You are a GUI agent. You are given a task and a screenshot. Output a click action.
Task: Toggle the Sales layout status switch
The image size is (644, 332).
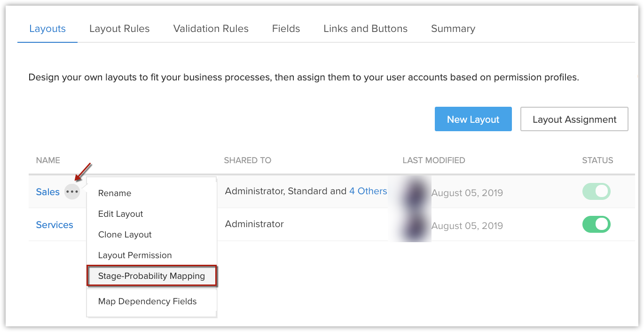click(596, 192)
